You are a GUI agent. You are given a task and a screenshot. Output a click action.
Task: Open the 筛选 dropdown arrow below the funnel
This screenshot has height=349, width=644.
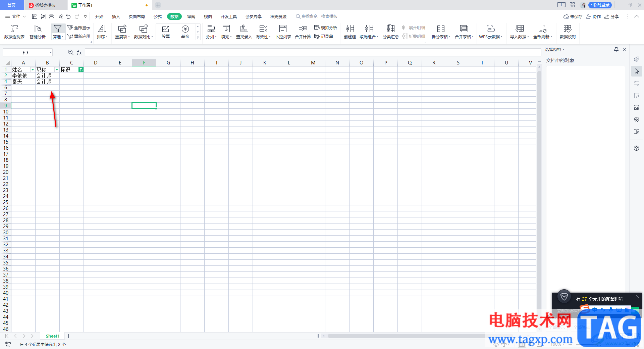tap(58, 37)
